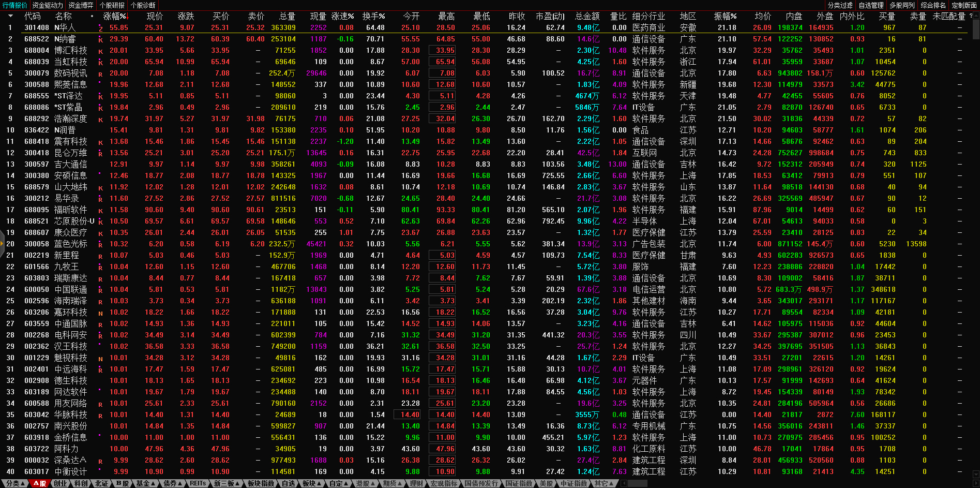This screenshot has width=980, height=488.
Task: Click the 定制版面 button
Action: [964, 5]
